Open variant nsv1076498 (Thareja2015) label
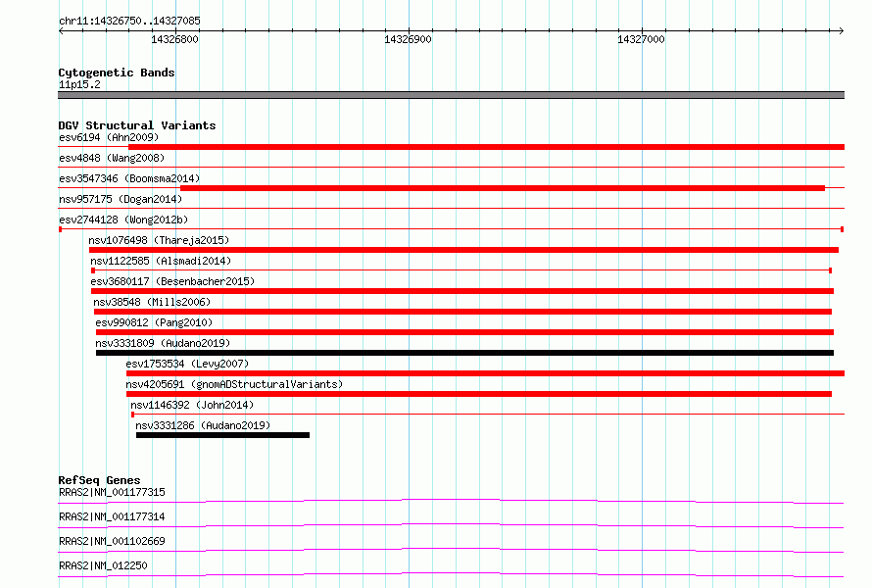This screenshot has height=588, width=872. click(x=159, y=240)
